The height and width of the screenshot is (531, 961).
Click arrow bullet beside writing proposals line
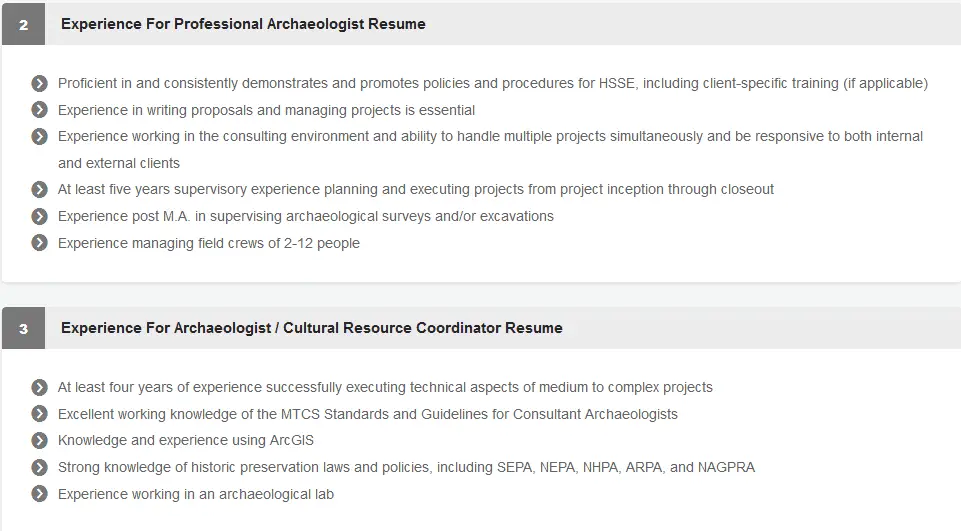point(40,110)
